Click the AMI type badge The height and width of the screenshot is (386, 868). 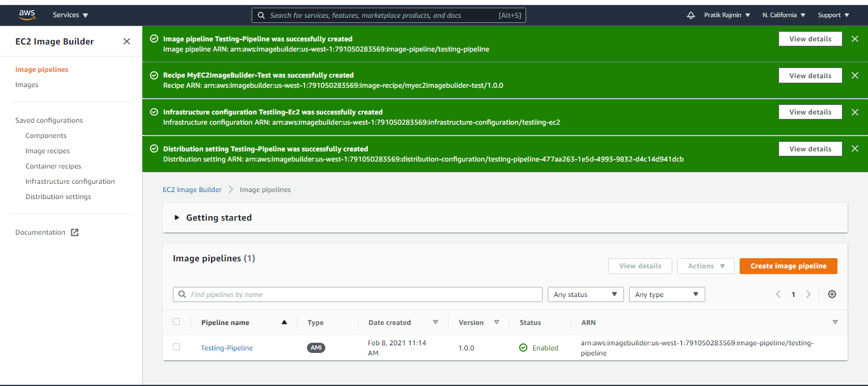click(316, 348)
